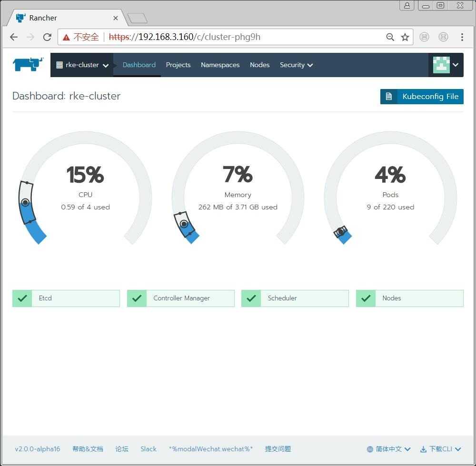
Task: Click the zoom magnifier icon in address bar
Action: [390, 37]
